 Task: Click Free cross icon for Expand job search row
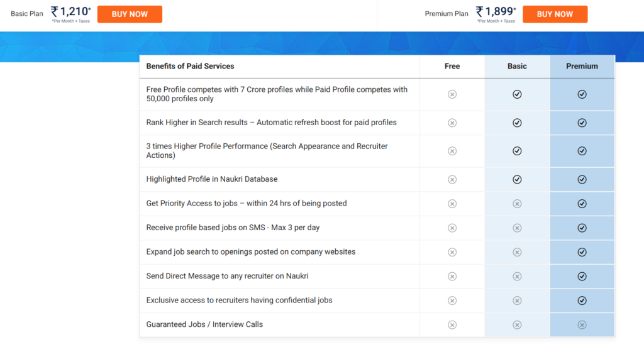(452, 252)
